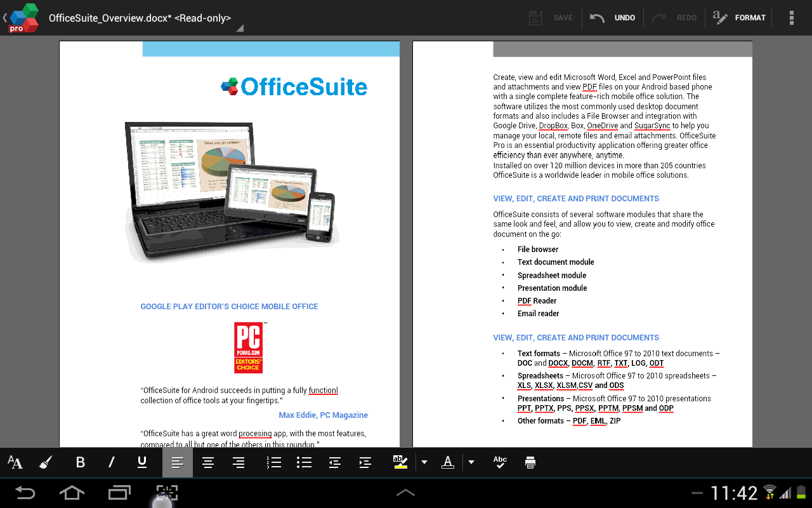Select the font size tool

14,462
